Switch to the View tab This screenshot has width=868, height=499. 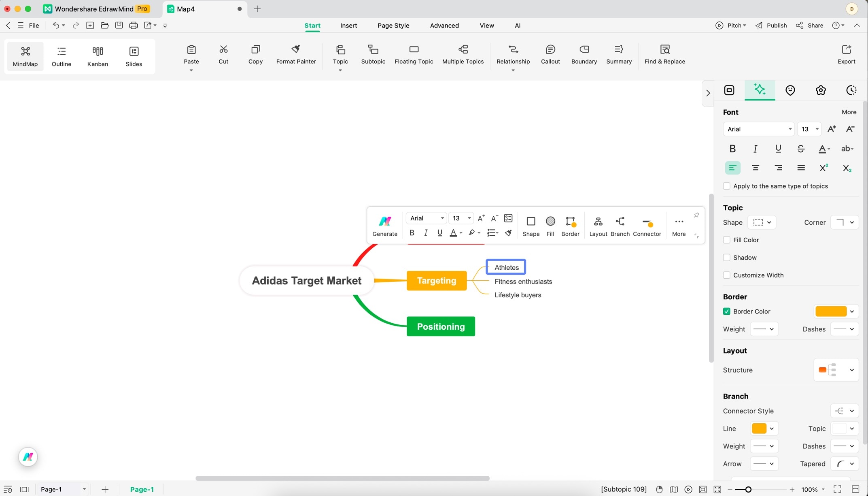[x=487, y=26]
